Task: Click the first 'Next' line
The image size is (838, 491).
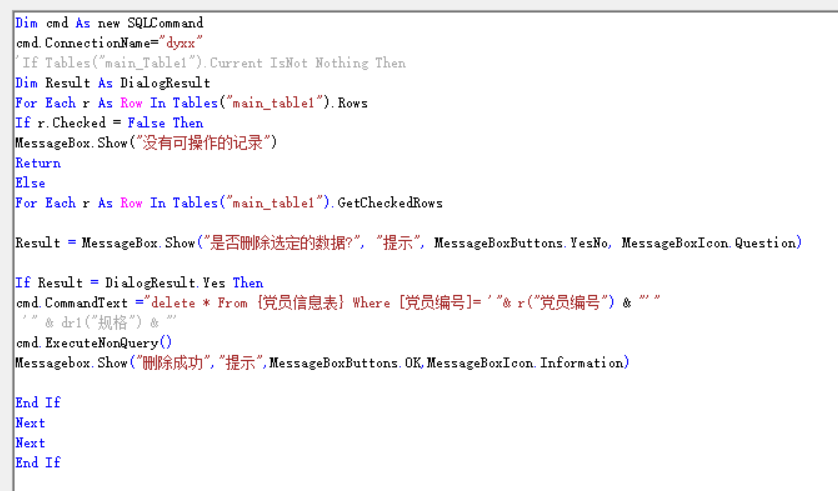Action: pos(30,423)
